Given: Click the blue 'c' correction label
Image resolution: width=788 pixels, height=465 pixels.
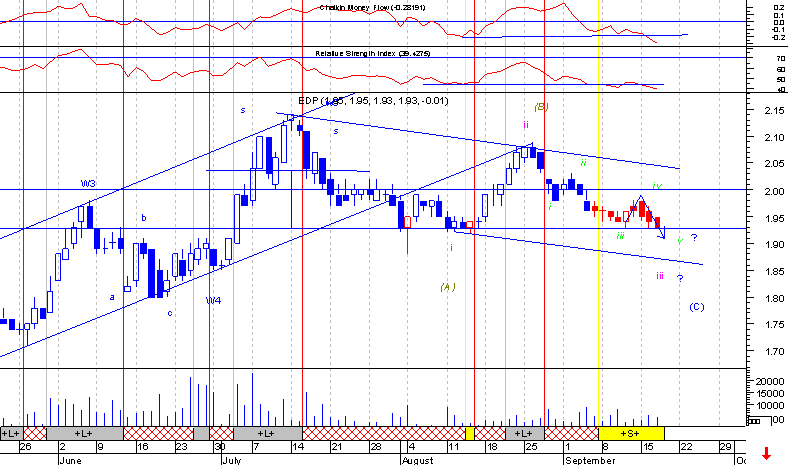Looking at the screenshot, I should (x=170, y=313).
